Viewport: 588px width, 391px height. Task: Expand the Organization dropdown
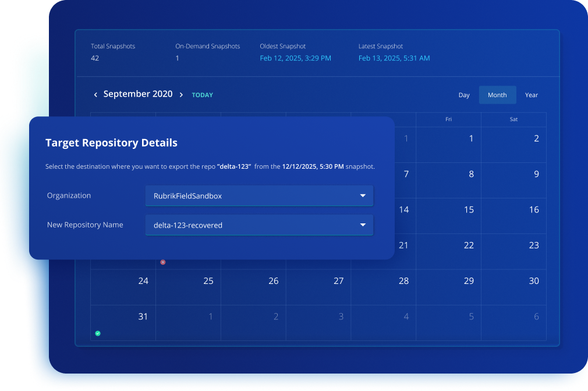point(259,196)
